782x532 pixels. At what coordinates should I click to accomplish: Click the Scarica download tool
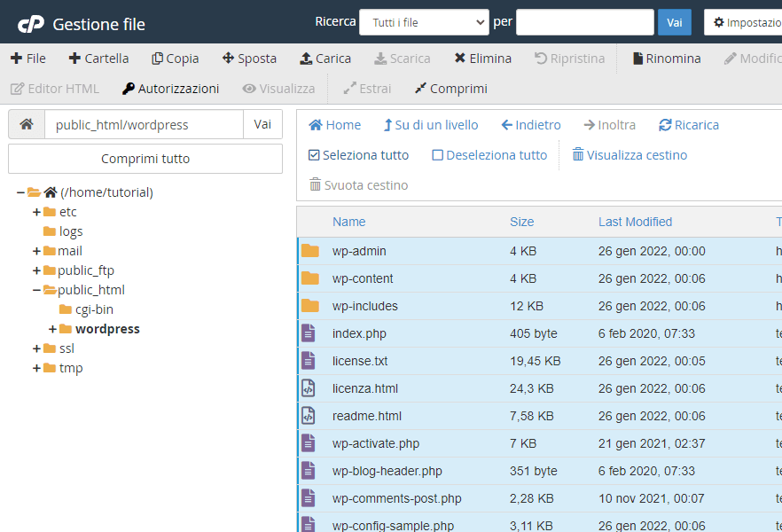403,59
